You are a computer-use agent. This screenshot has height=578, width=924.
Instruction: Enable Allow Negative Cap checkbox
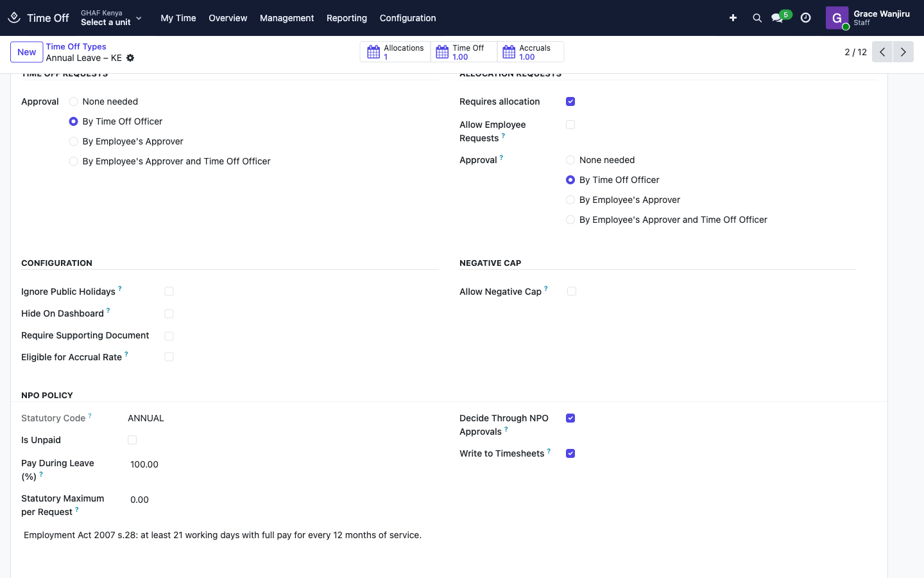pos(572,292)
